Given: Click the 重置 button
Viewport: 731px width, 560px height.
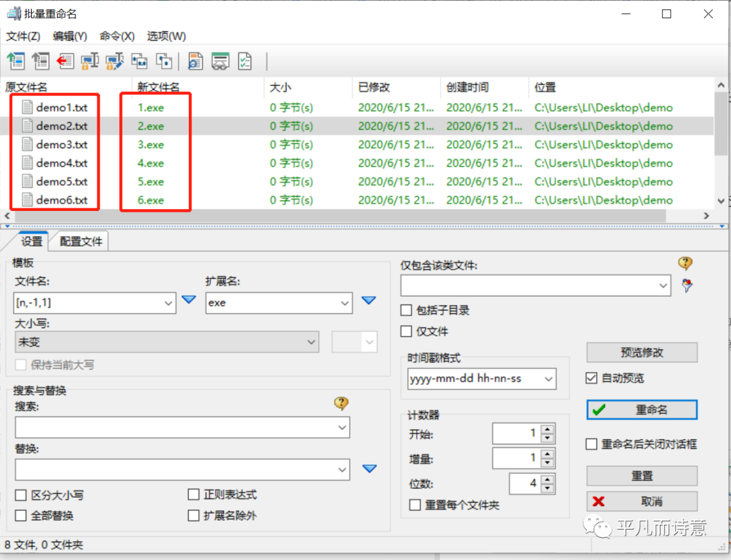Looking at the screenshot, I should click(642, 475).
